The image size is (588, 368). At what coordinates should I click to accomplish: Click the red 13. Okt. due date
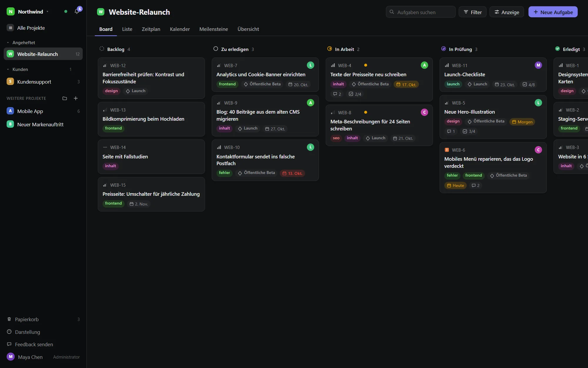click(293, 173)
